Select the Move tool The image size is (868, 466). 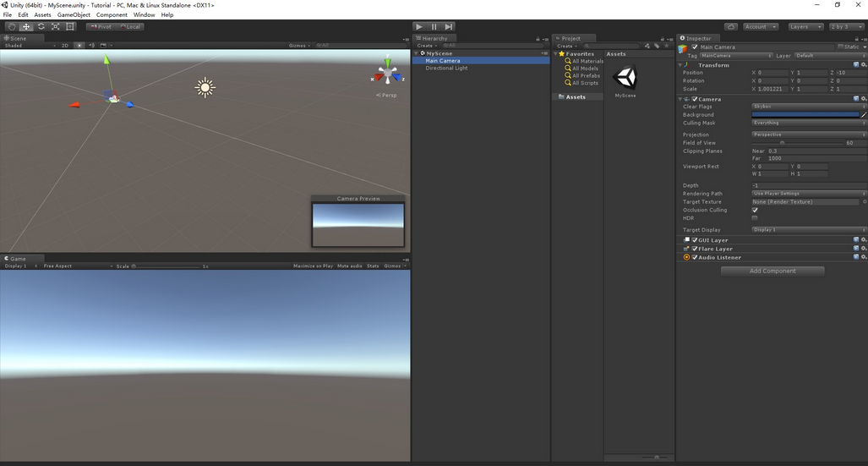point(26,26)
